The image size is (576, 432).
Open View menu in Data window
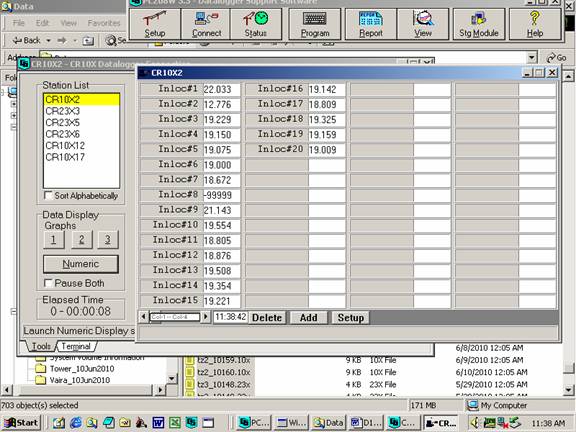(69, 23)
